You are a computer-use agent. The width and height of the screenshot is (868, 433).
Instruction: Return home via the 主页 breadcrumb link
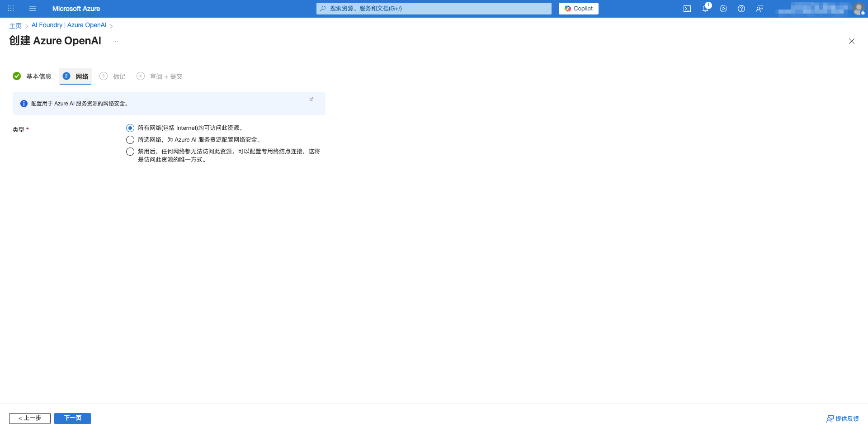tap(16, 25)
